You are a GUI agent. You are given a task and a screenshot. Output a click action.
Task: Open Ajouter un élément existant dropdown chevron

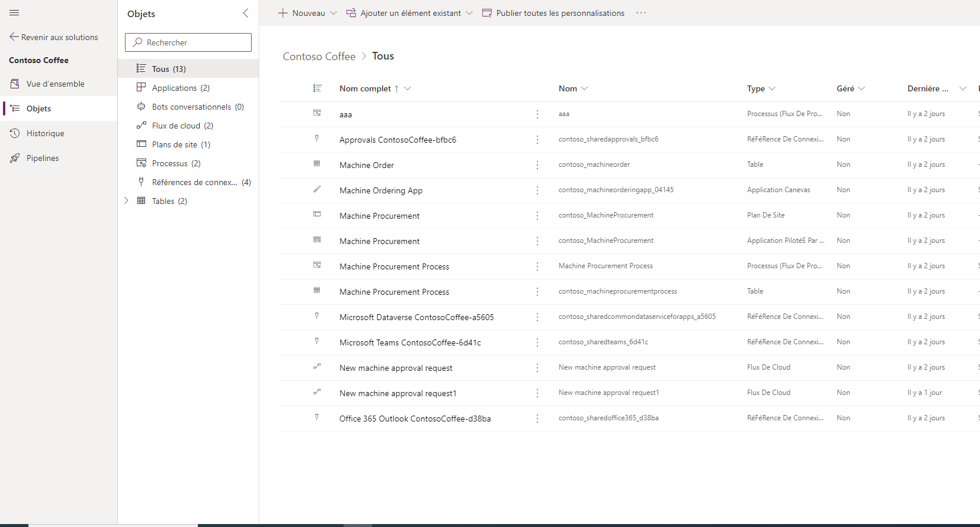coord(469,13)
